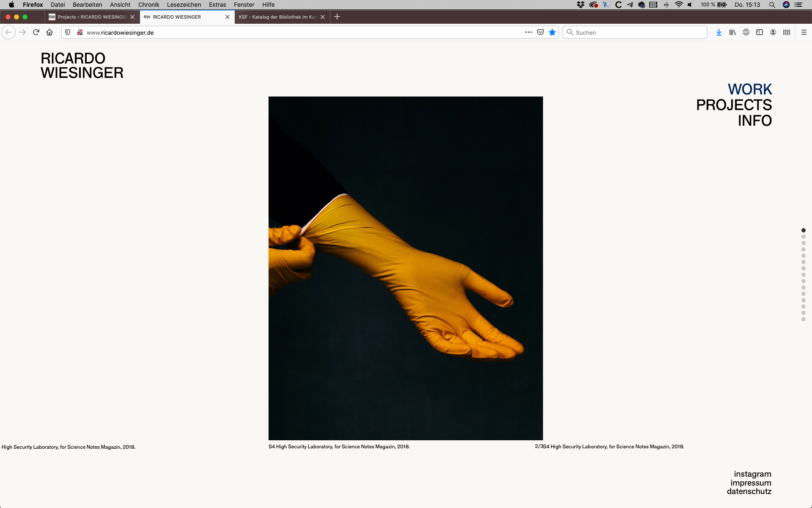Switch to the KSF Katalog der Bibliothek tab
Image resolution: width=812 pixels, height=508 pixels.
277,17
